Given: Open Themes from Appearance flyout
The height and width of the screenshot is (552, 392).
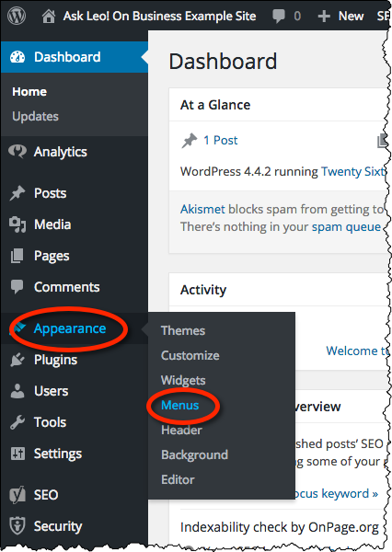Looking at the screenshot, I should click(x=183, y=330).
